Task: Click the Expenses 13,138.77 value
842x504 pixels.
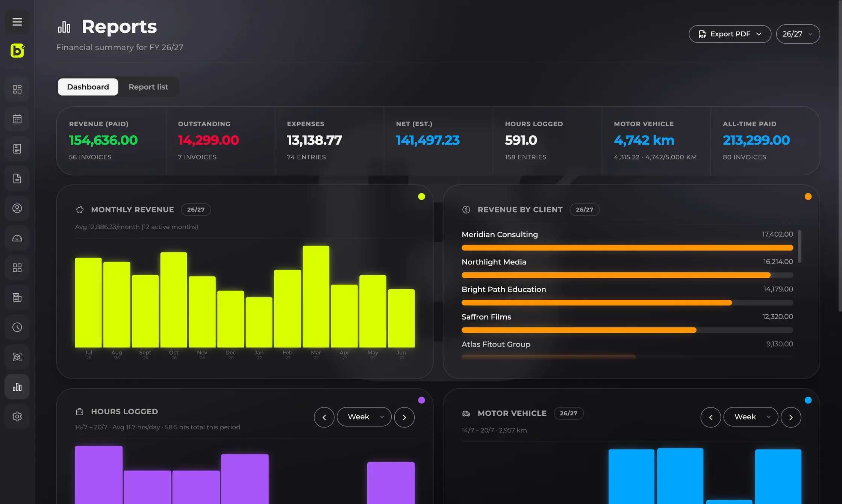Action: tap(314, 140)
